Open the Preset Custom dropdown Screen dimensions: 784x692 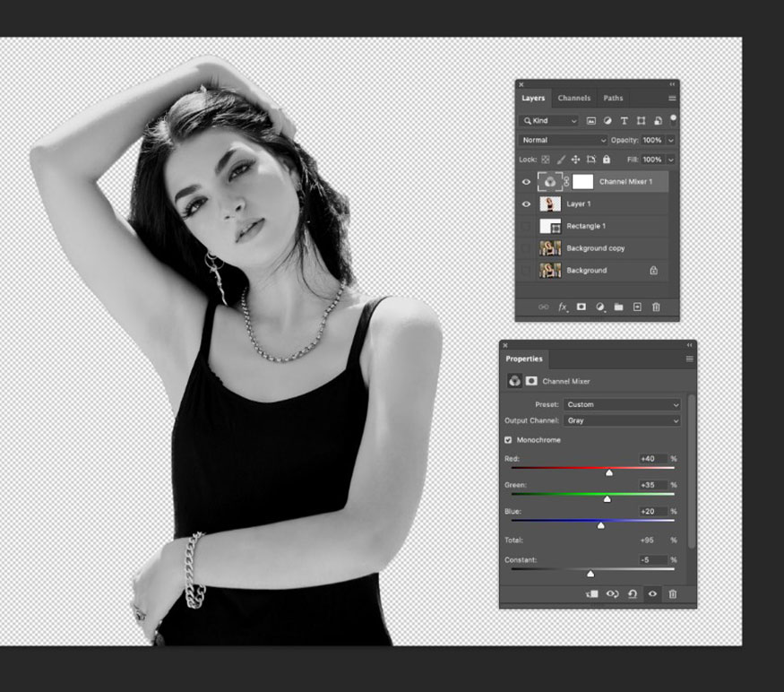pyautogui.click(x=622, y=404)
